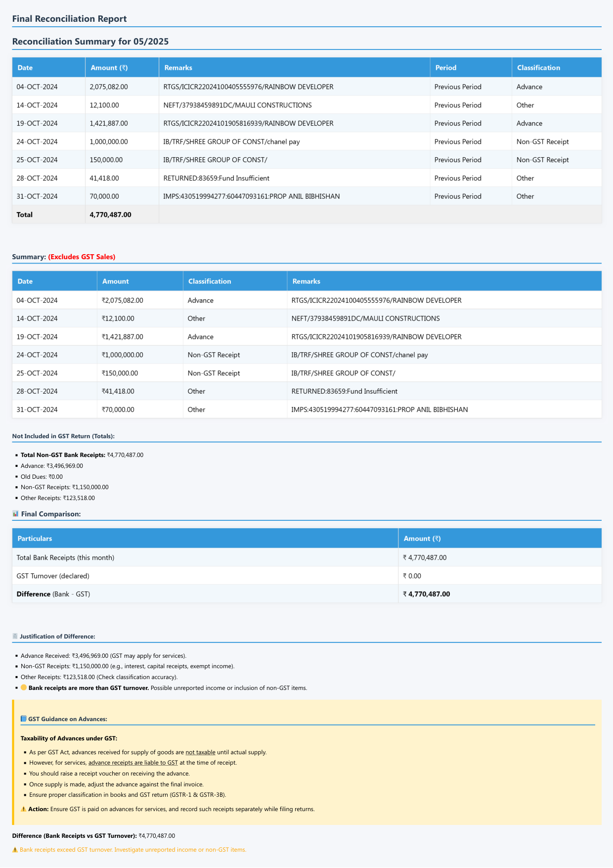Select the Difference (Bank - GST) row label
Viewport: 613px width, 868px height.
pos(53,594)
